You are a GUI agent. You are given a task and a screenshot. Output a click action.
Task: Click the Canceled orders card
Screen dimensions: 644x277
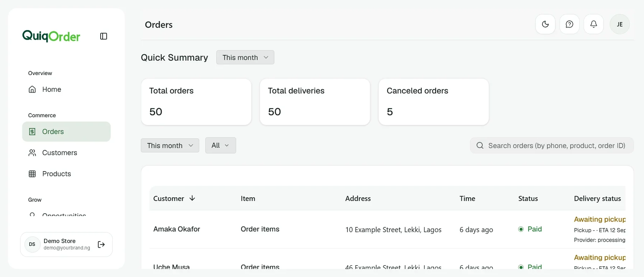(434, 102)
